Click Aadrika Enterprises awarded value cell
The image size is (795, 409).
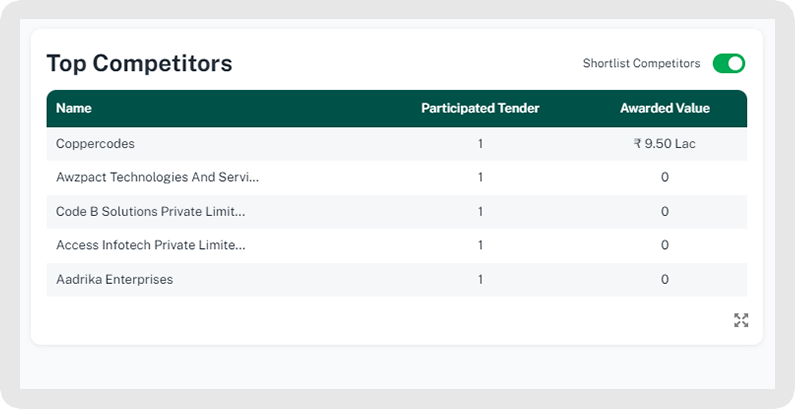[x=664, y=280]
